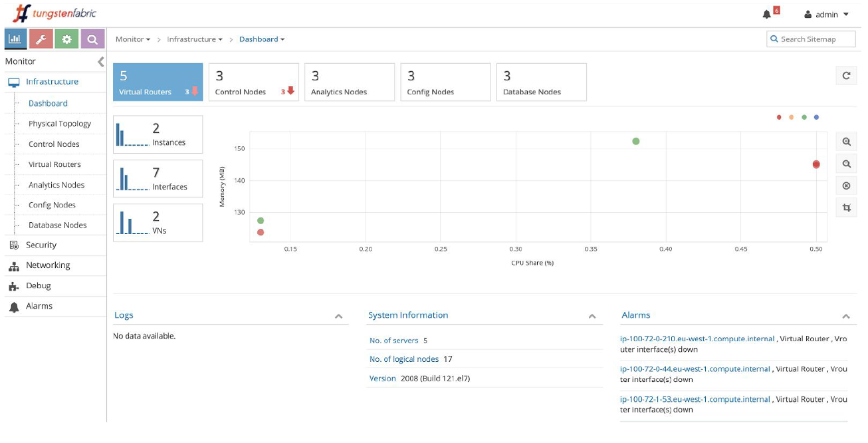Image resolution: width=868 pixels, height=443 pixels.
Task: Collapse the Logs panel
Action: pos(338,317)
